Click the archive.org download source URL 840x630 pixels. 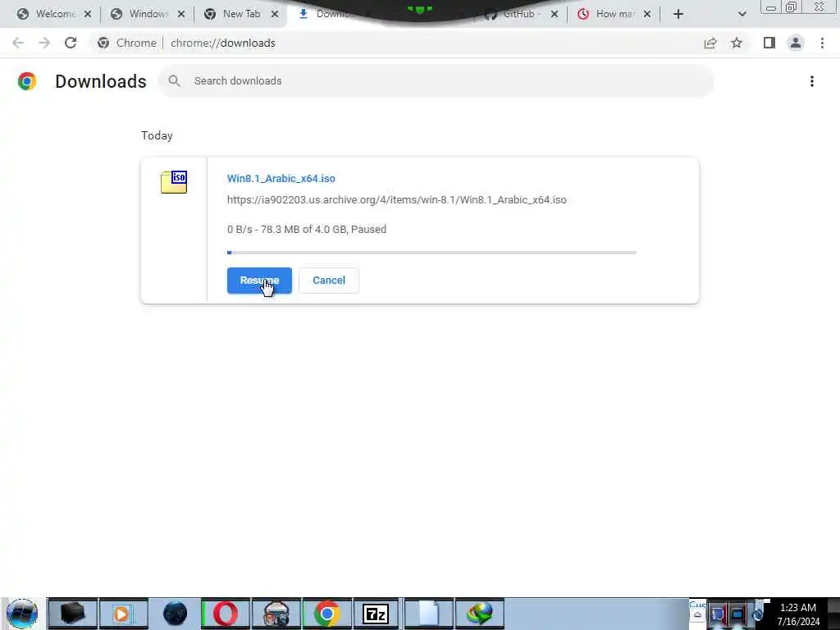396,200
